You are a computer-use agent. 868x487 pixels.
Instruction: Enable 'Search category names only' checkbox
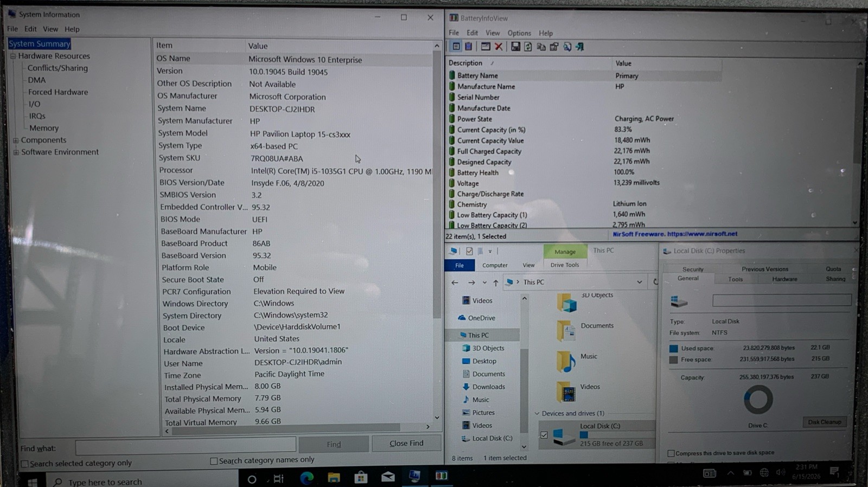pyautogui.click(x=214, y=461)
